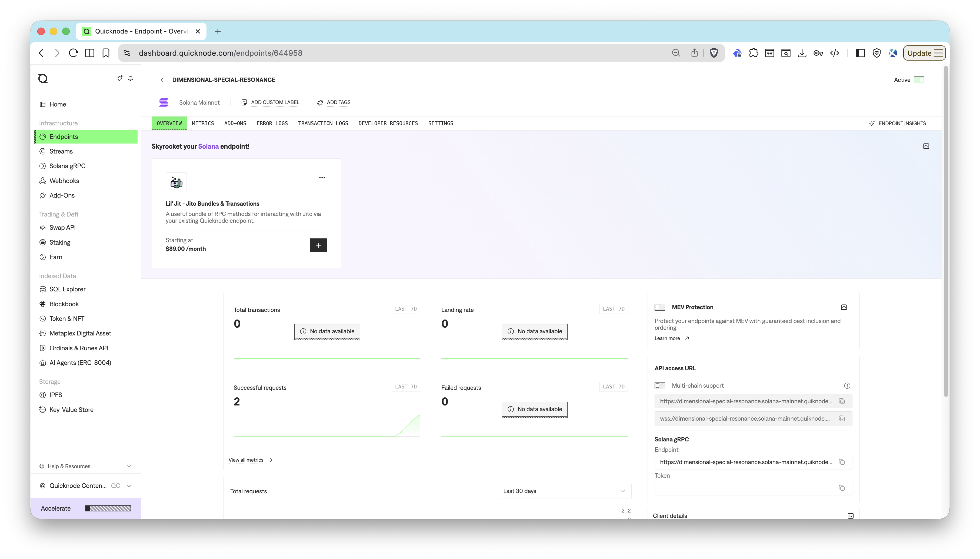Collapse the MEV Protection panel

coord(844,307)
